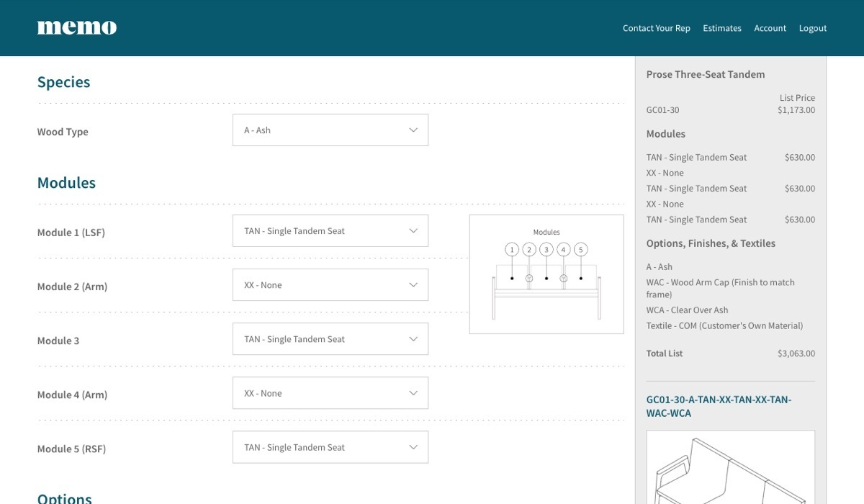Click the chevron arrow in Wood Type field
The height and width of the screenshot is (504, 864).
coord(413,130)
